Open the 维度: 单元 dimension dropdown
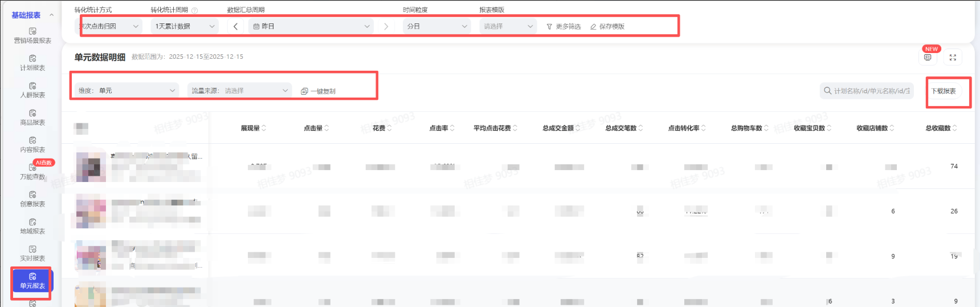The height and width of the screenshot is (307, 980). coord(126,91)
